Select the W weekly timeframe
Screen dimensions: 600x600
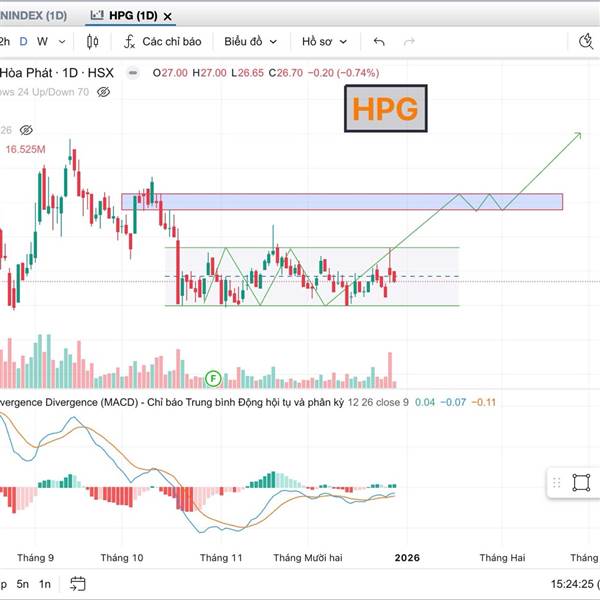(42, 41)
